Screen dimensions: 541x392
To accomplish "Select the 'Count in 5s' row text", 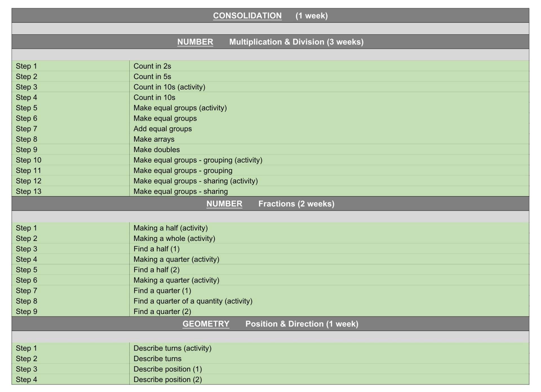I will point(152,77).
